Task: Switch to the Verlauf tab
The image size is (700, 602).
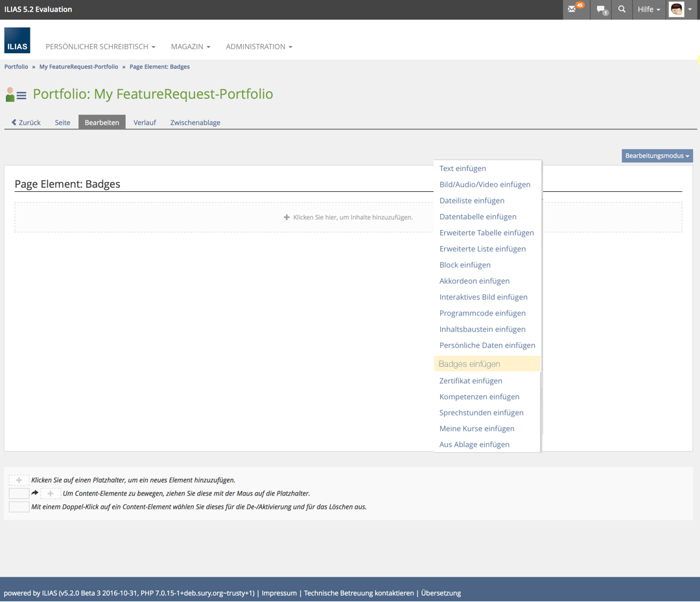Action: coord(145,122)
